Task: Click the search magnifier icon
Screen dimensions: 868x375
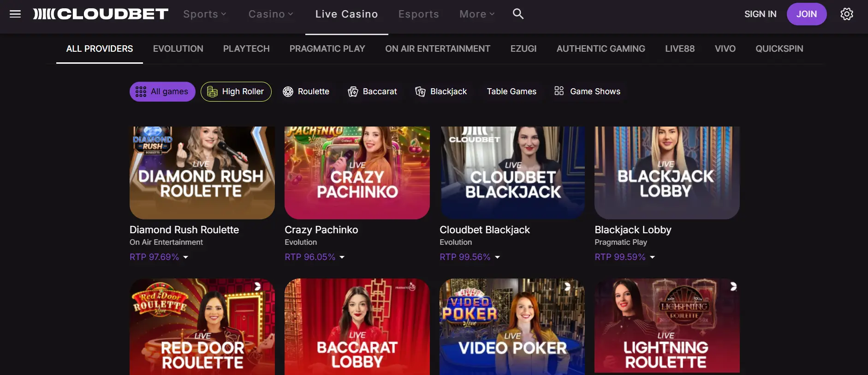Action: [x=517, y=14]
